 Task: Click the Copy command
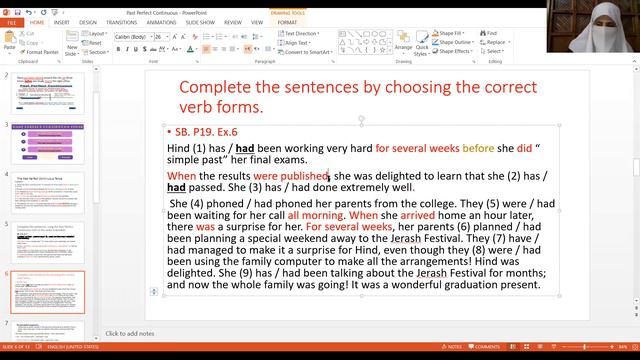[x=29, y=42]
